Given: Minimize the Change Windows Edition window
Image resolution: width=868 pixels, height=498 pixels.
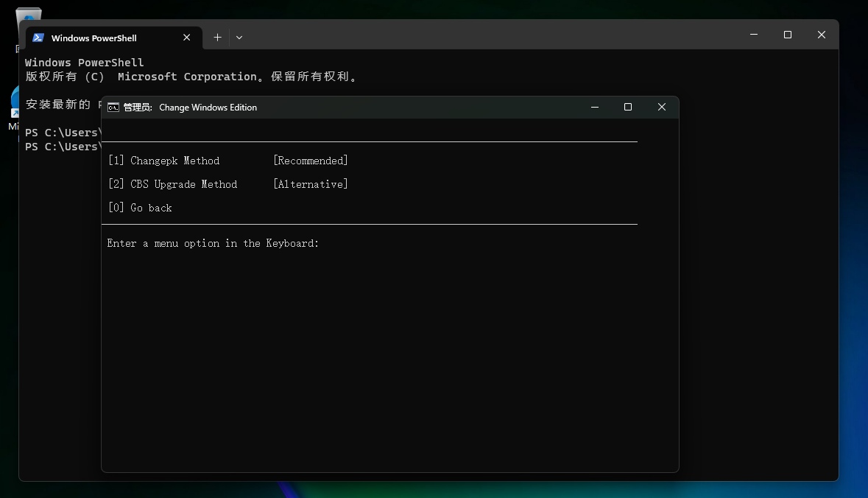Looking at the screenshot, I should point(595,108).
